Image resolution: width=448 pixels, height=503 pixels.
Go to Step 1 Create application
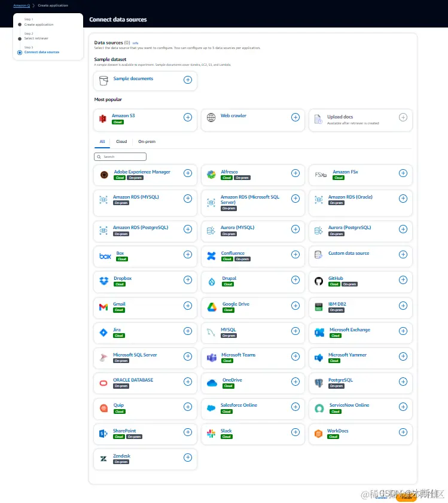coord(39,25)
